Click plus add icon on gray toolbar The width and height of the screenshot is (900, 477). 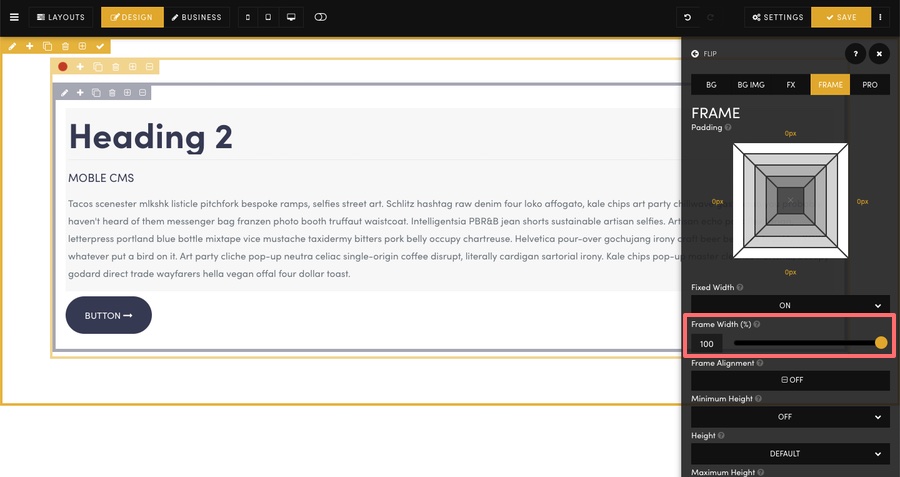pyautogui.click(x=80, y=92)
